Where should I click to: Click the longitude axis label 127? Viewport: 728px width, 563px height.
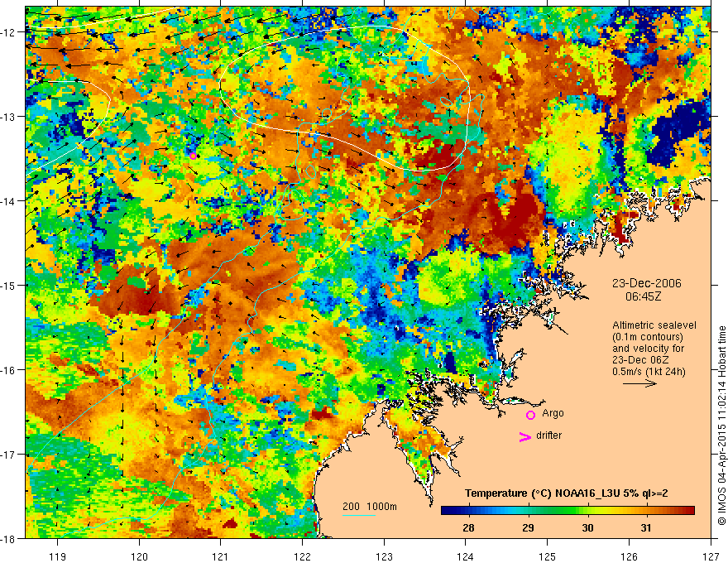(711, 556)
